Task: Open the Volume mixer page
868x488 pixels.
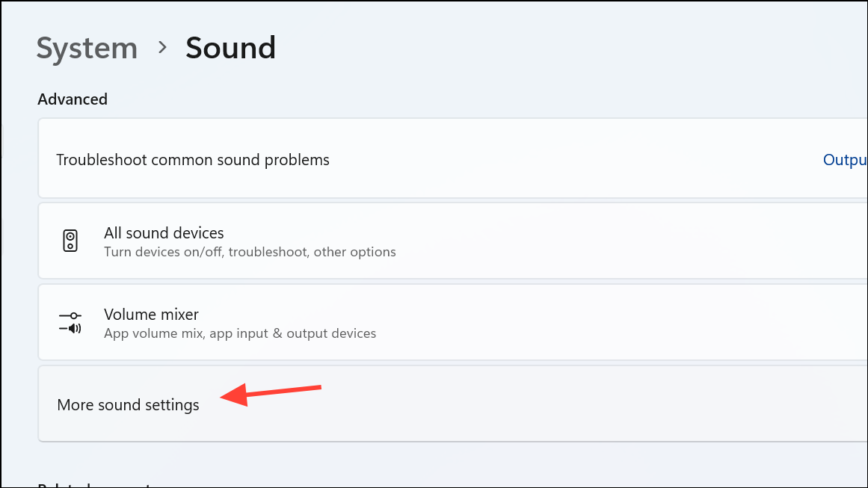Action: [151, 315]
